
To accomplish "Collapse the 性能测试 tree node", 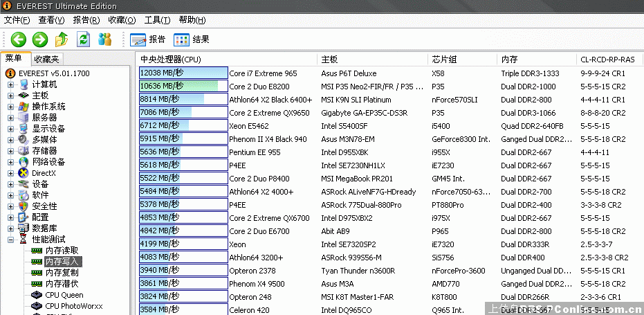I will 10,240.
